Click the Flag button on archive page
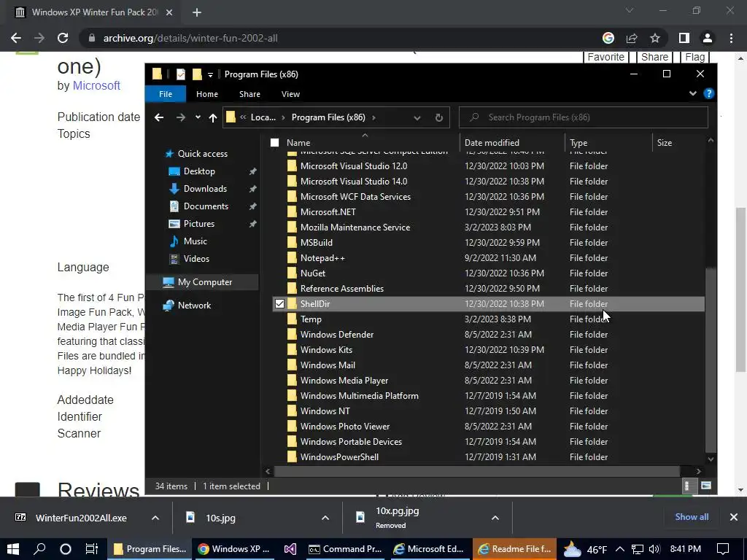747x560 pixels. pyautogui.click(x=694, y=57)
